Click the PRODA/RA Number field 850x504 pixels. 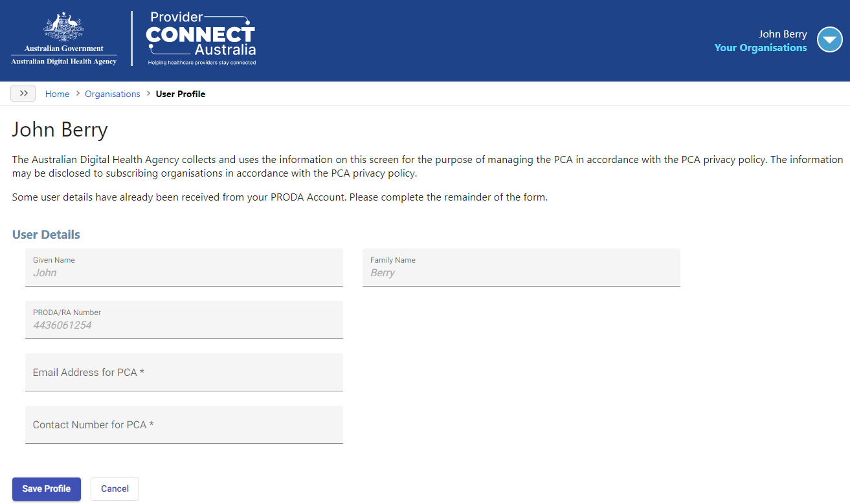184,320
